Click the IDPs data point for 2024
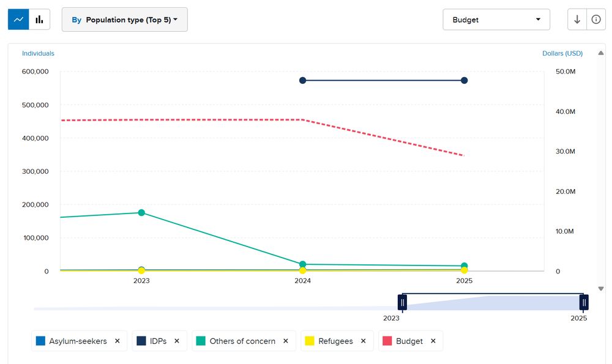This screenshot has width=612, height=364. click(303, 81)
